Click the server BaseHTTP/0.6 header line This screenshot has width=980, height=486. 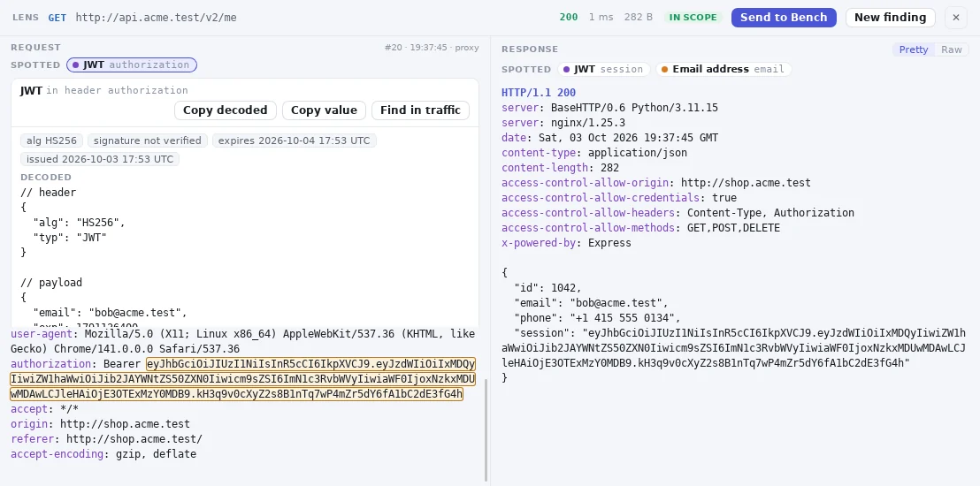[609, 108]
